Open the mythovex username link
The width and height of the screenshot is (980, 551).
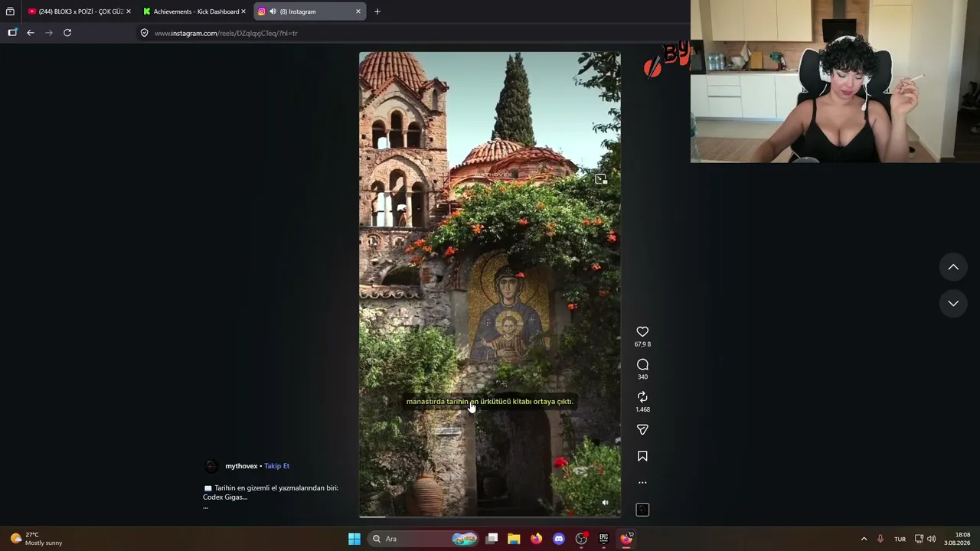pyautogui.click(x=241, y=466)
